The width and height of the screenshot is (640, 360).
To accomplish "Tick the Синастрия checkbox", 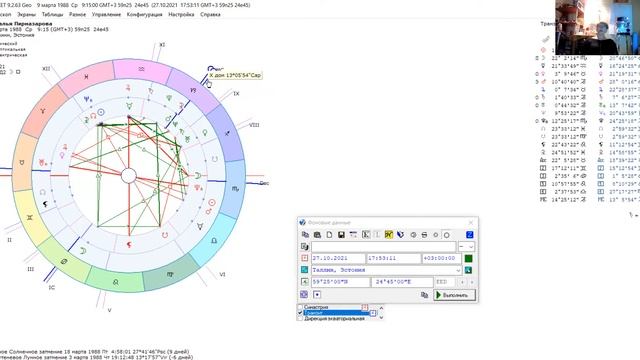I will 300,307.
